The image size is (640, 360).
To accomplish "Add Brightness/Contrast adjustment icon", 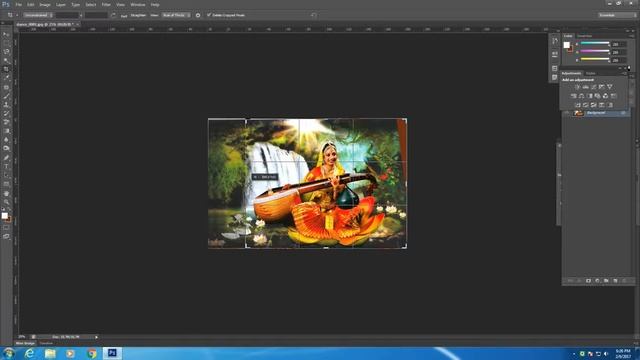I will [x=577, y=87].
